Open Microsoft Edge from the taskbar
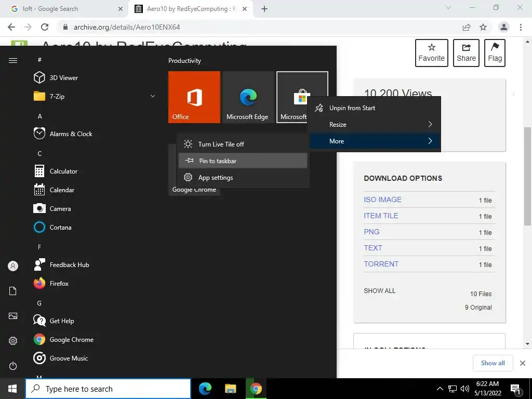 [x=205, y=389]
